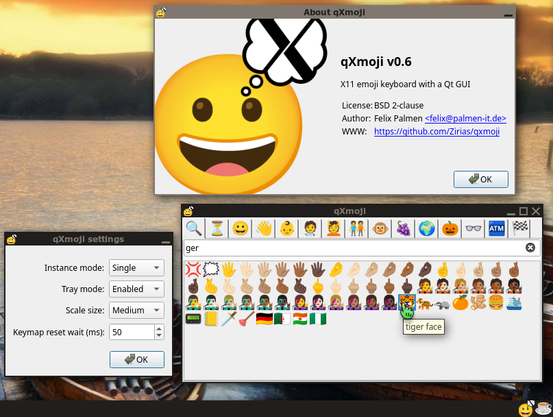Pick the badger emoji
553x417 pixels.
pyautogui.click(x=443, y=303)
